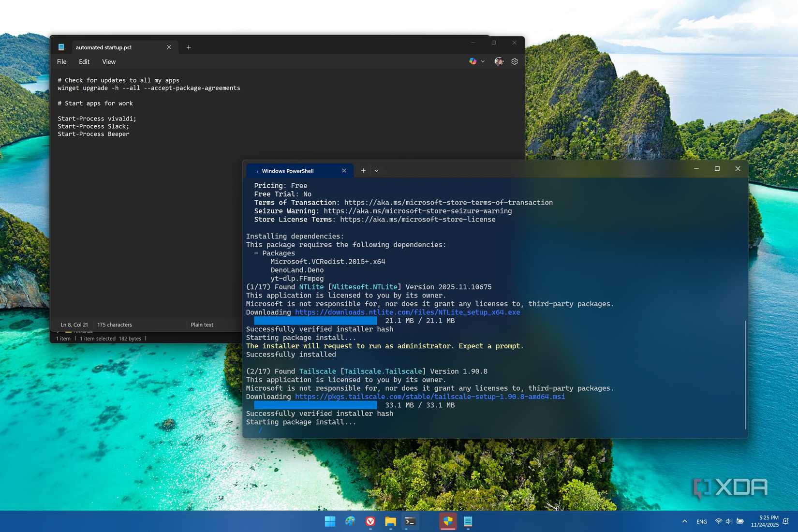Click the Notepad account profile icon
The height and width of the screenshot is (532, 798).
[x=499, y=61]
